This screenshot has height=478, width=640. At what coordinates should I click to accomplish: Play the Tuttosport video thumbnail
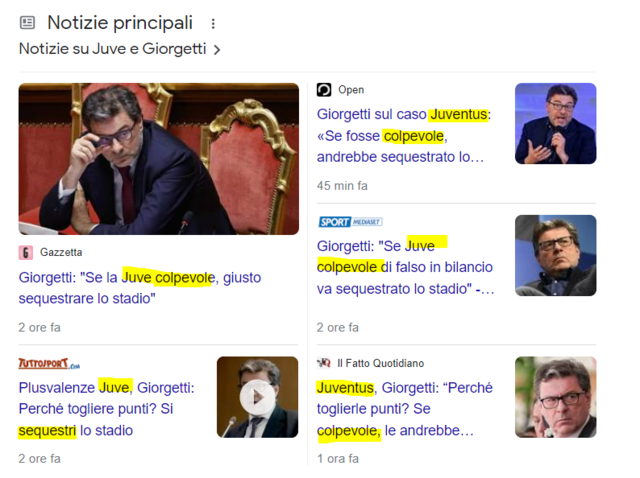[x=257, y=397]
